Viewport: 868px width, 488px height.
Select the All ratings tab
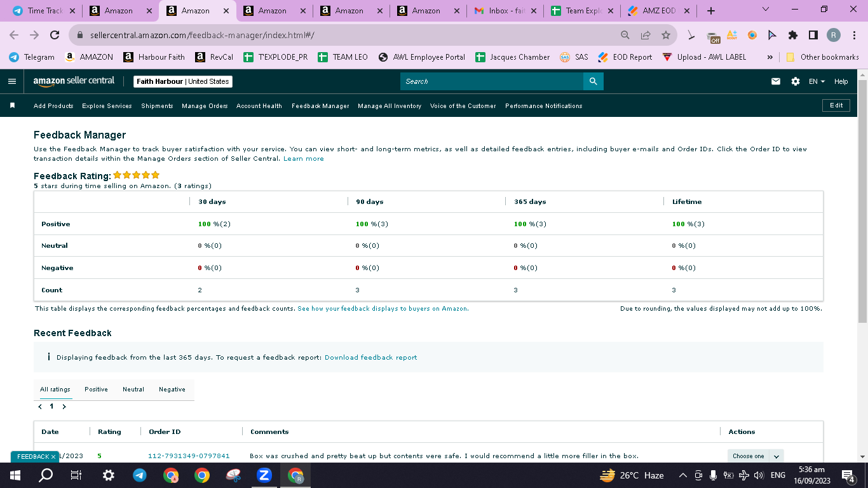[x=55, y=390]
